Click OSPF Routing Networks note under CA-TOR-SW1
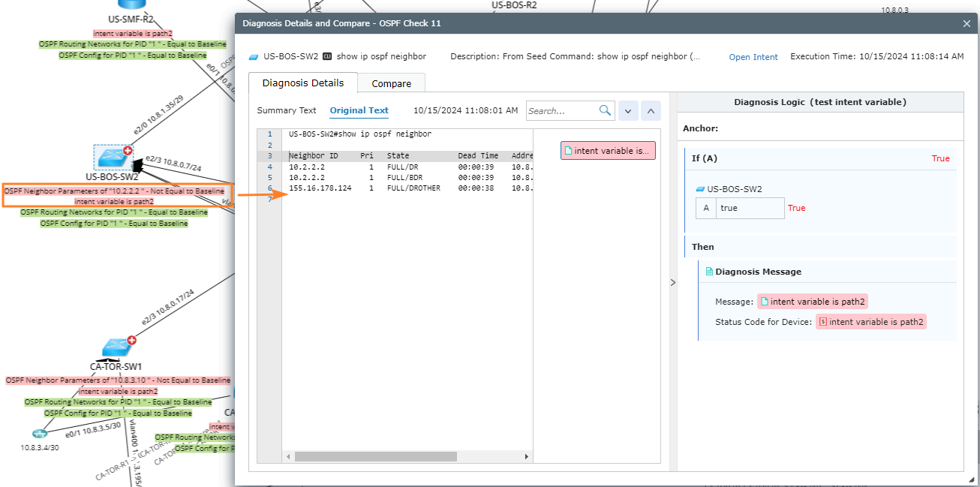This screenshot has width=980, height=487. pyautogui.click(x=118, y=402)
